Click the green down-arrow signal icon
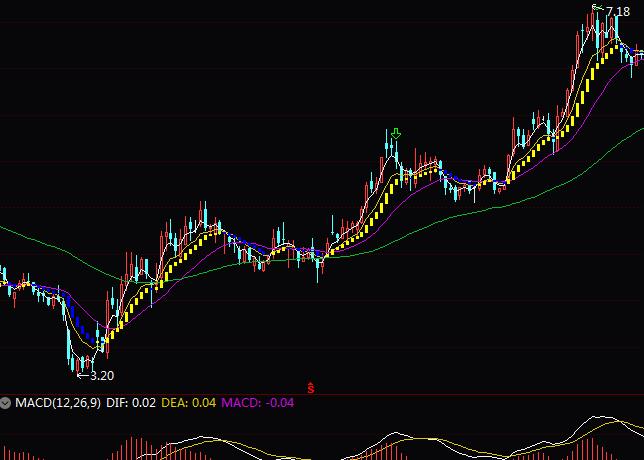 pos(396,134)
